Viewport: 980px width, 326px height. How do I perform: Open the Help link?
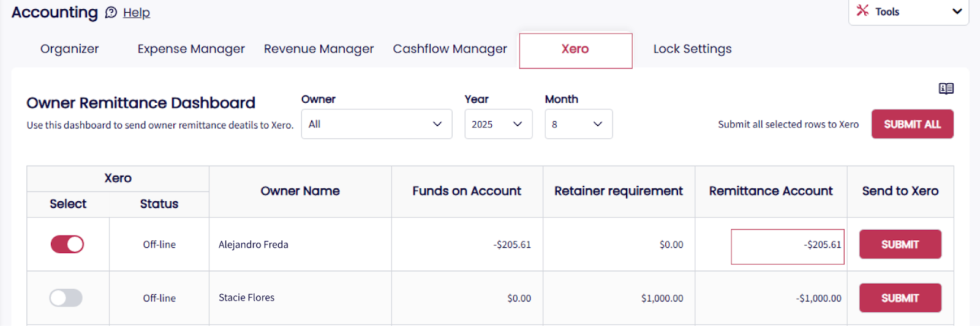137,13
